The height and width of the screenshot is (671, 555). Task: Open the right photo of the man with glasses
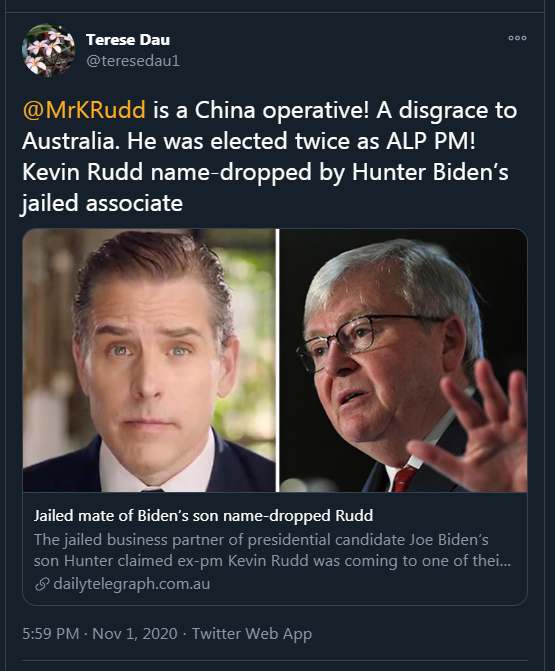(403, 360)
